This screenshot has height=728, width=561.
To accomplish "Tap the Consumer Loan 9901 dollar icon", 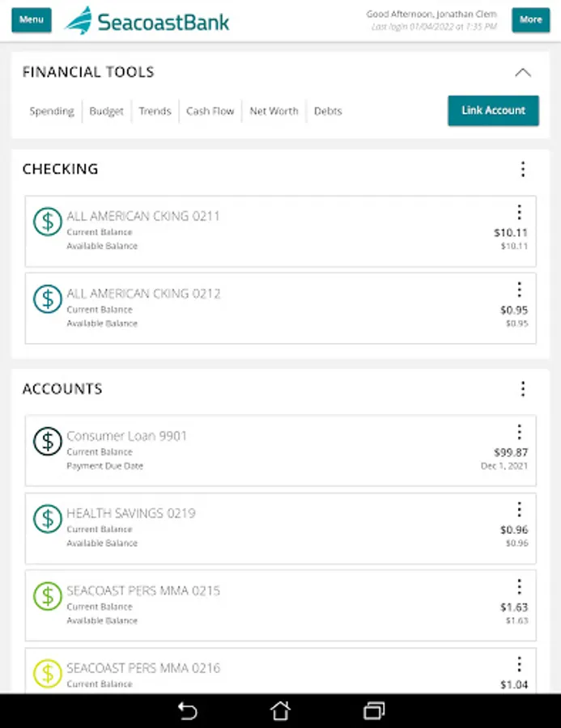I will 48,441.
